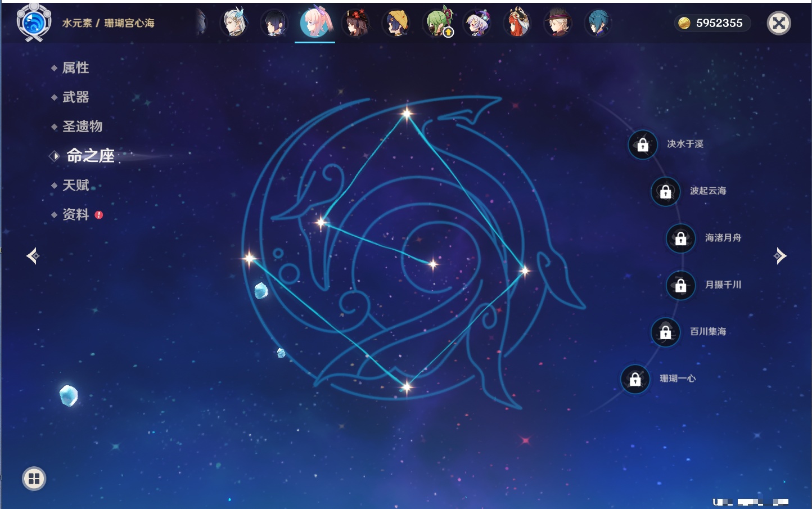Close the character screen with X
Screen dimensions: 812x509
(779, 23)
